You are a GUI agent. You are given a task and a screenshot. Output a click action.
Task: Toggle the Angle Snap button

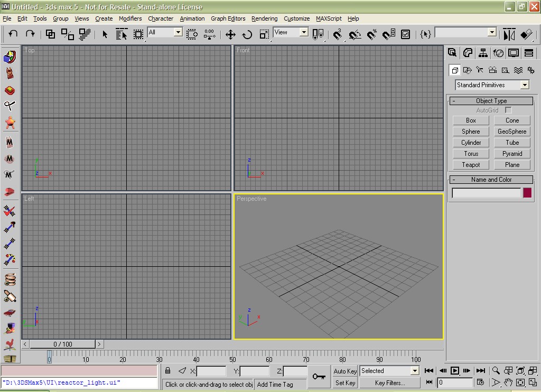pos(355,34)
